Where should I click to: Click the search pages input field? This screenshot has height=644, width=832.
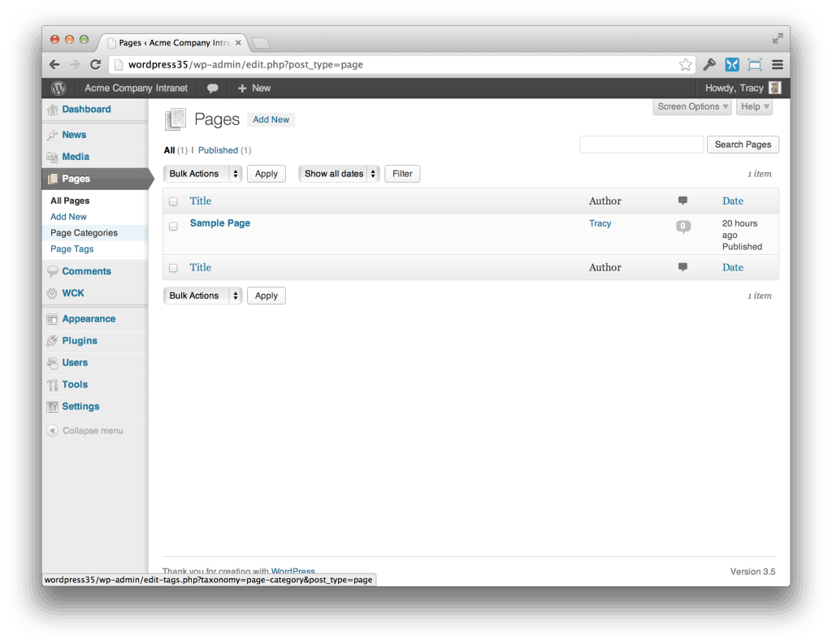(x=642, y=145)
